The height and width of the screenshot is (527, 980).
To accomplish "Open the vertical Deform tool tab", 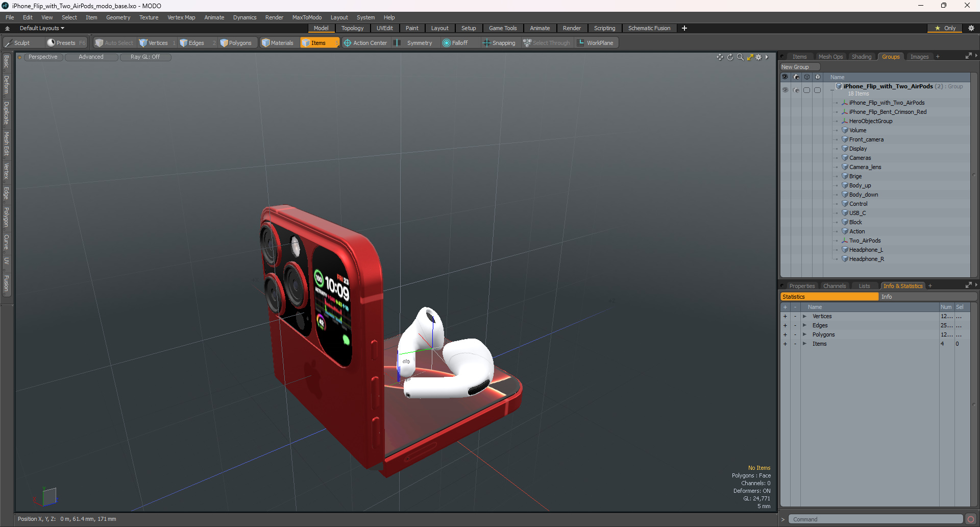I will (x=7, y=85).
